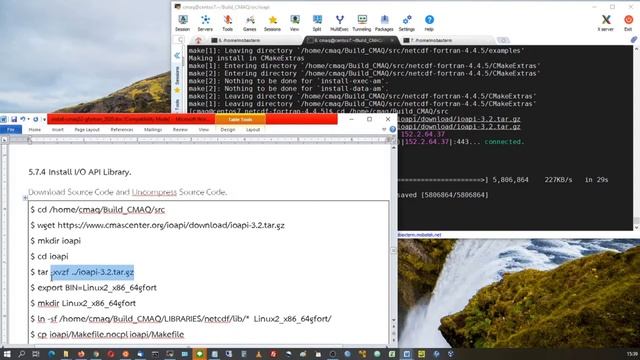Open the View icon in MobaXterm toolbar
The height and width of the screenshot is (360, 640).
pos(294,23)
